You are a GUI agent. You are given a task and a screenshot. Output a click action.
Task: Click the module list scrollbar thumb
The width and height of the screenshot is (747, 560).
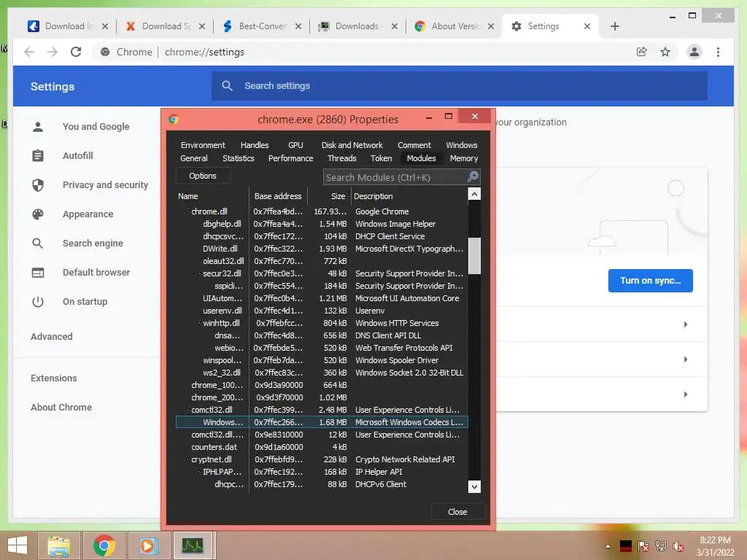coord(474,256)
